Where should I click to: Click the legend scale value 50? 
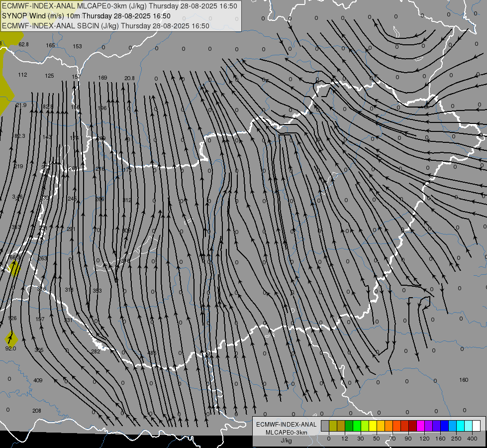[x=377, y=439]
